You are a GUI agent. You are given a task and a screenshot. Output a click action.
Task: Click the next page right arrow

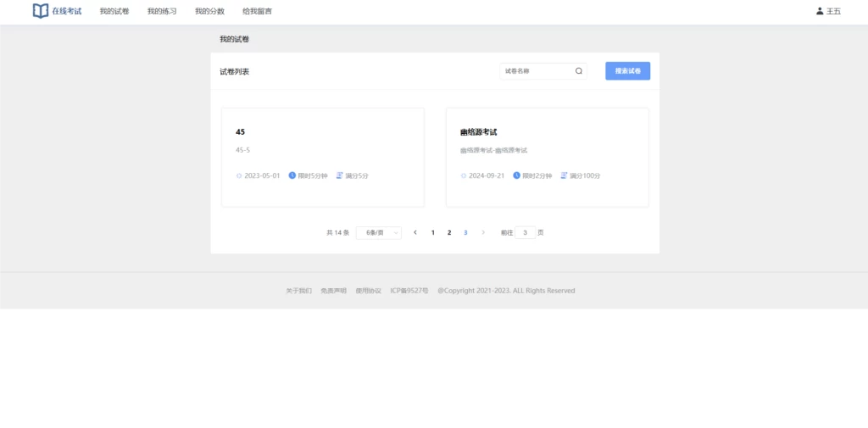tap(483, 232)
